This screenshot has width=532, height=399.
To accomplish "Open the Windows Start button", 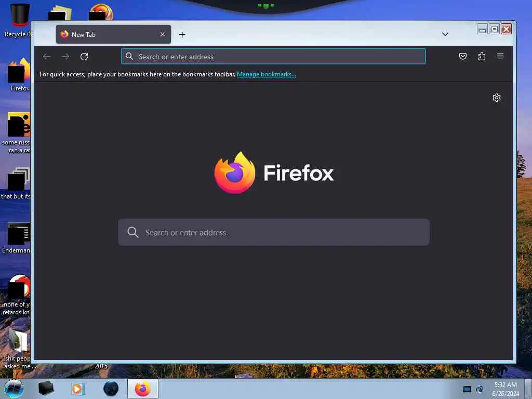I will pos(14,389).
